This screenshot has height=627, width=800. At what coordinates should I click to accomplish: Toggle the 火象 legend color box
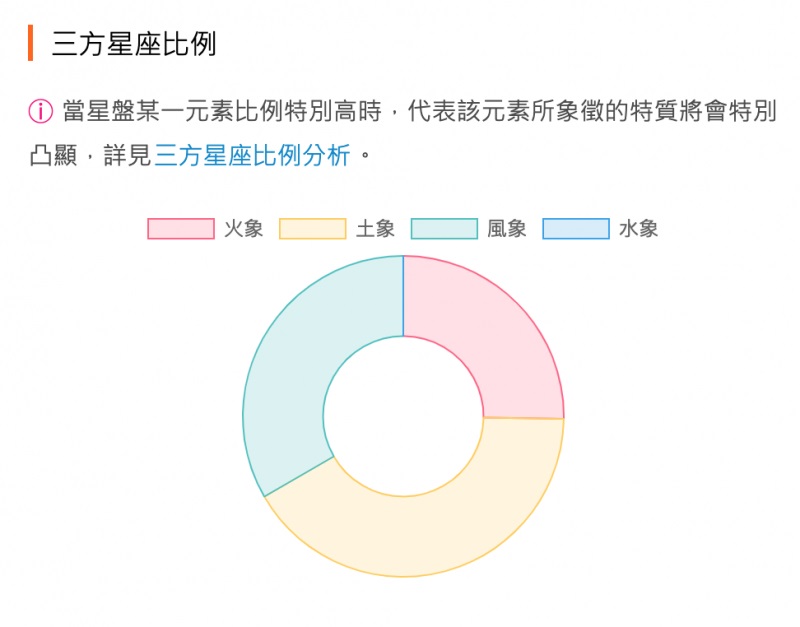(181, 229)
